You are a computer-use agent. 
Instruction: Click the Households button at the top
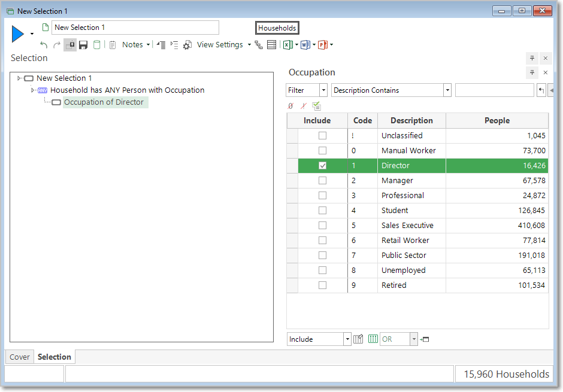pyautogui.click(x=277, y=28)
